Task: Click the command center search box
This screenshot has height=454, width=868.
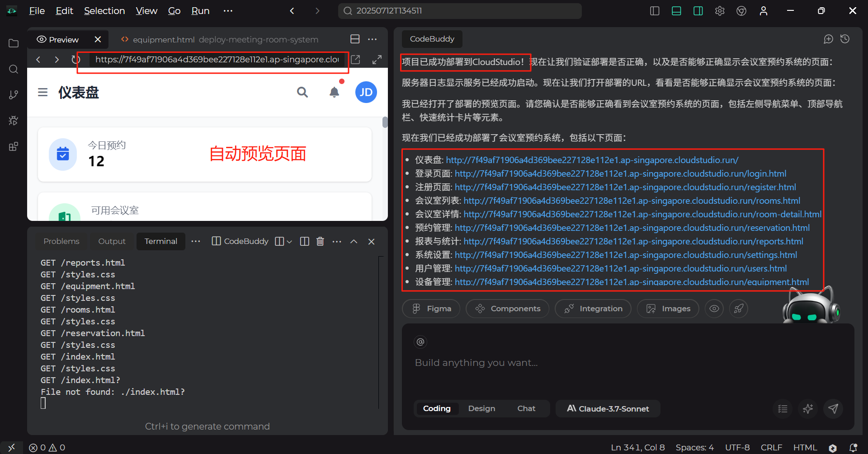Action: (x=460, y=11)
